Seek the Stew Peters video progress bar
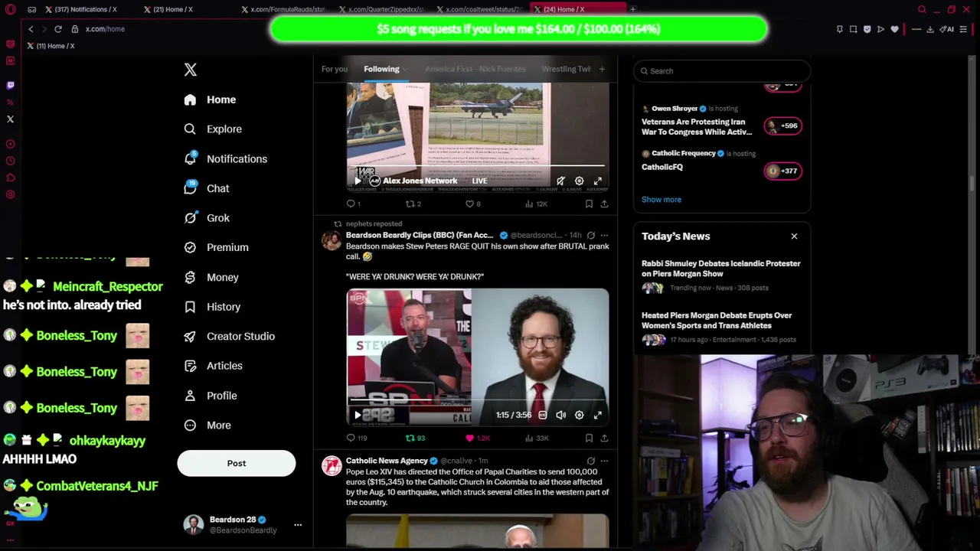Screen dimensions: 980x551 point(478,400)
